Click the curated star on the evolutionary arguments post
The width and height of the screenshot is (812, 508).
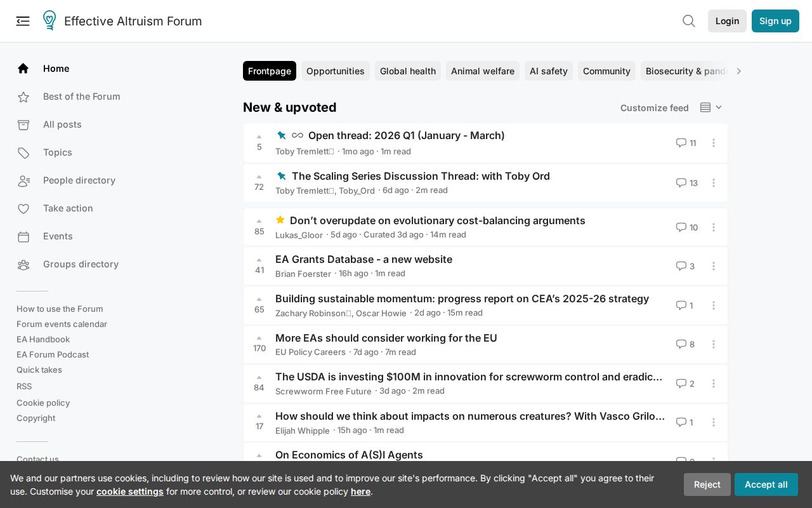pyautogui.click(x=280, y=220)
